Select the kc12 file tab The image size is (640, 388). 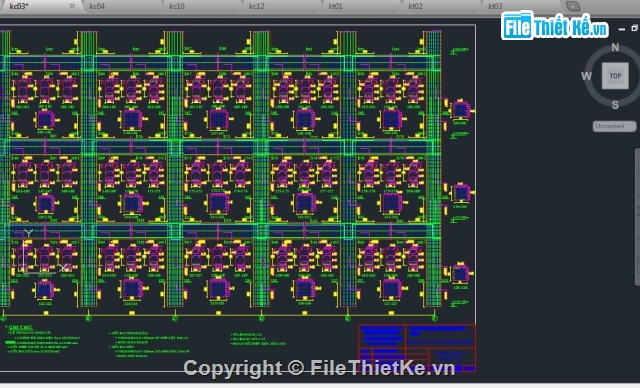click(257, 6)
